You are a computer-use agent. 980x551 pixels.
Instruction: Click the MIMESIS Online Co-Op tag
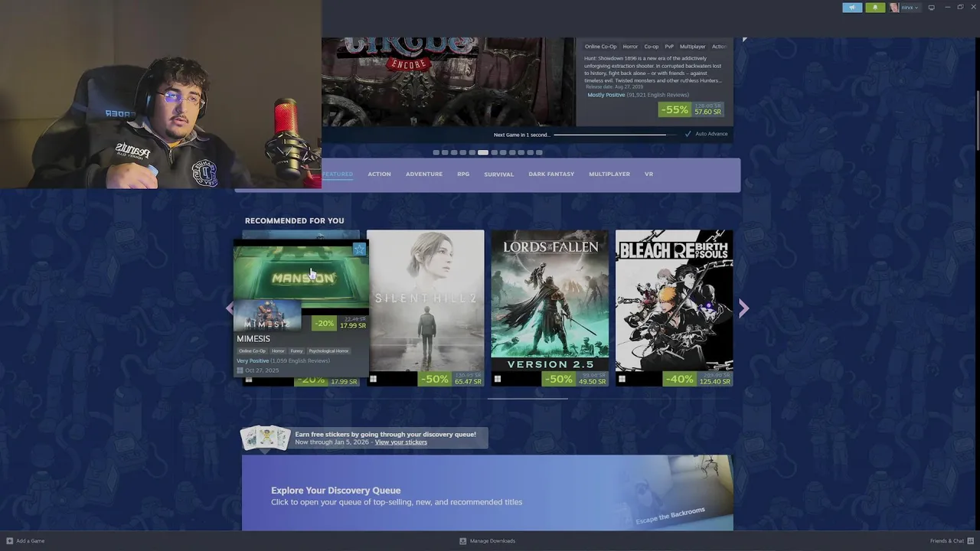(x=252, y=351)
